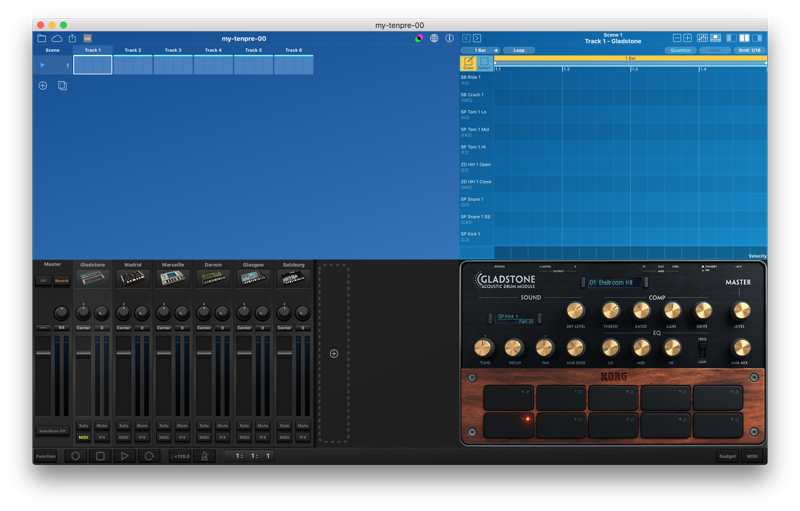The height and width of the screenshot is (511, 800).
Task: Open the file folder icon in the top toolbar
Action: 42,38
